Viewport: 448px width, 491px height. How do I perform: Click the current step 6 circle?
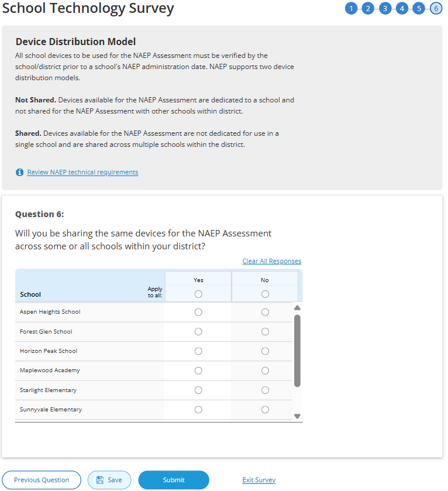(x=436, y=8)
